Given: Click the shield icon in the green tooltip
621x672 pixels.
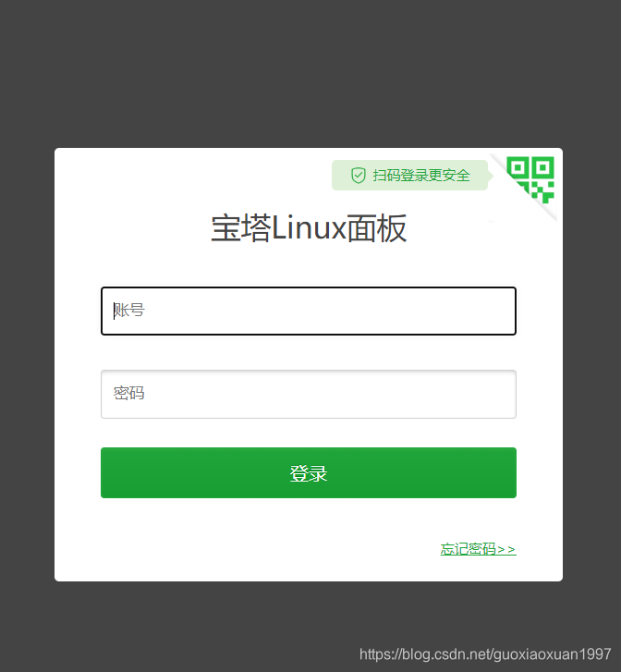Looking at the screenshot, I should (359, 176).
